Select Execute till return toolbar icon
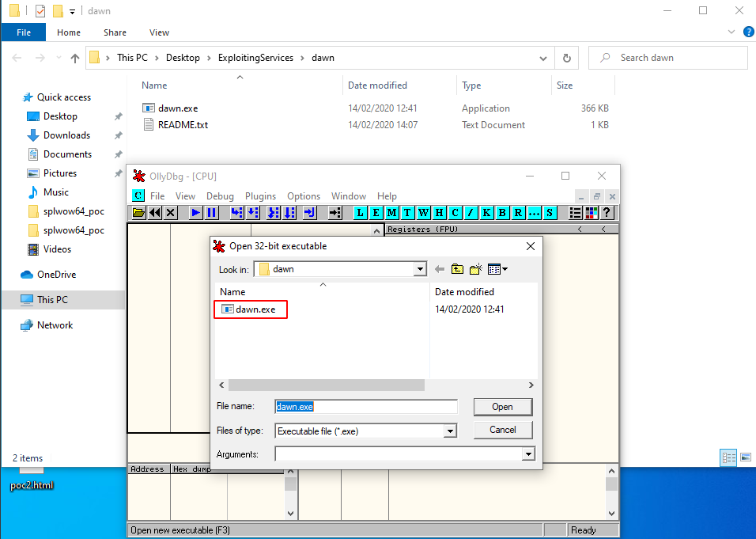The width and height of the screenshot is (756, 539). coord(309,212)
